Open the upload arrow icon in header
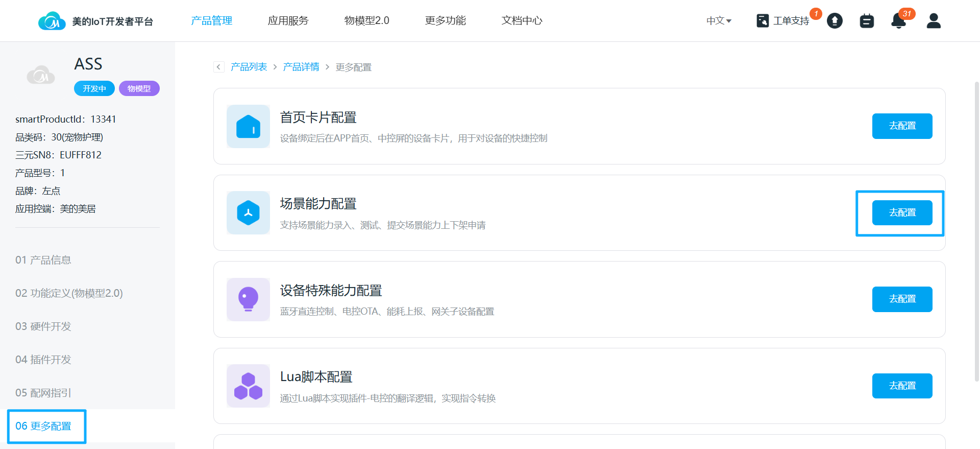 point(835,21)
